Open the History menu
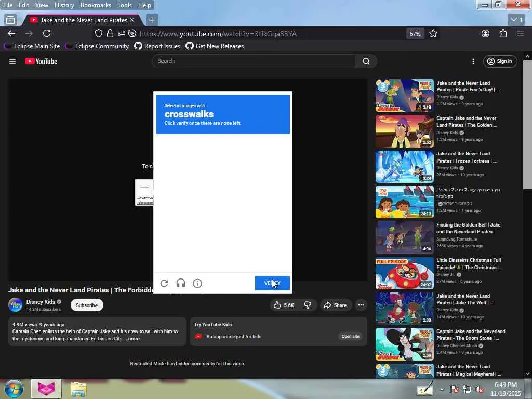 click(x=64, y=5)
